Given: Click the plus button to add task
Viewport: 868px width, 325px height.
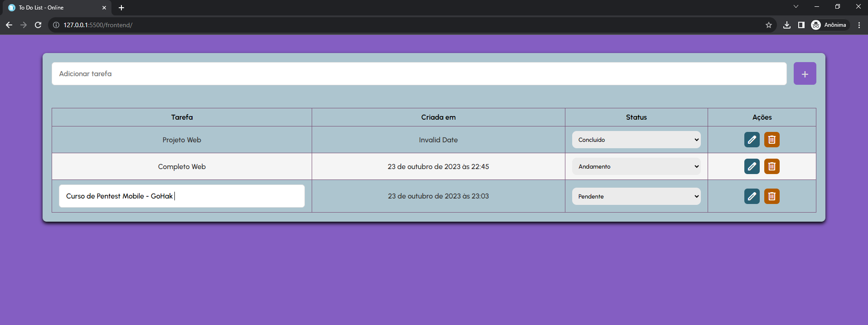Looking at the screenshot, I should (805, 73).
